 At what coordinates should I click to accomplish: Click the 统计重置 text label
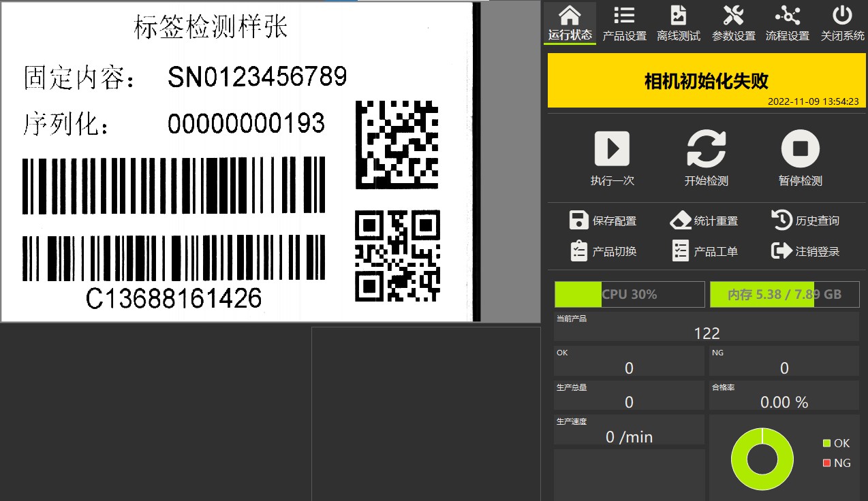pos(716,221)
